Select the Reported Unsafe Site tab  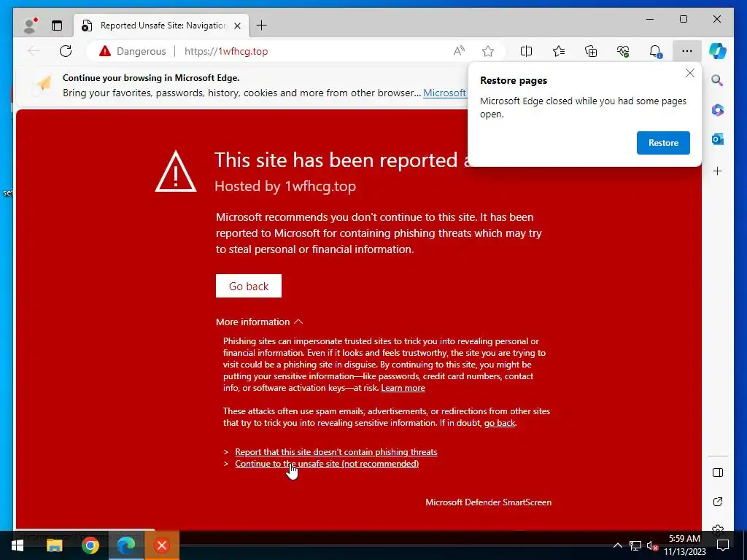162,26
